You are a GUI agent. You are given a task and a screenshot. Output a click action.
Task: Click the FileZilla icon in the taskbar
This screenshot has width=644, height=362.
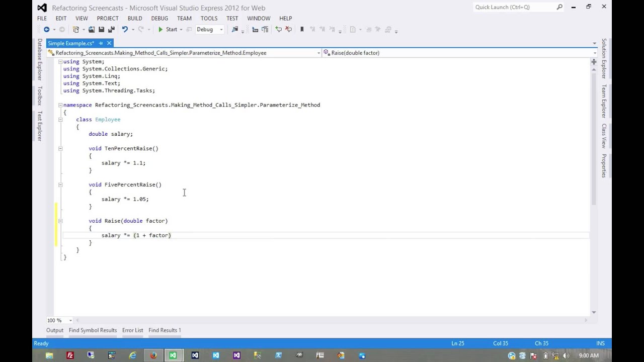coord(70,355)
